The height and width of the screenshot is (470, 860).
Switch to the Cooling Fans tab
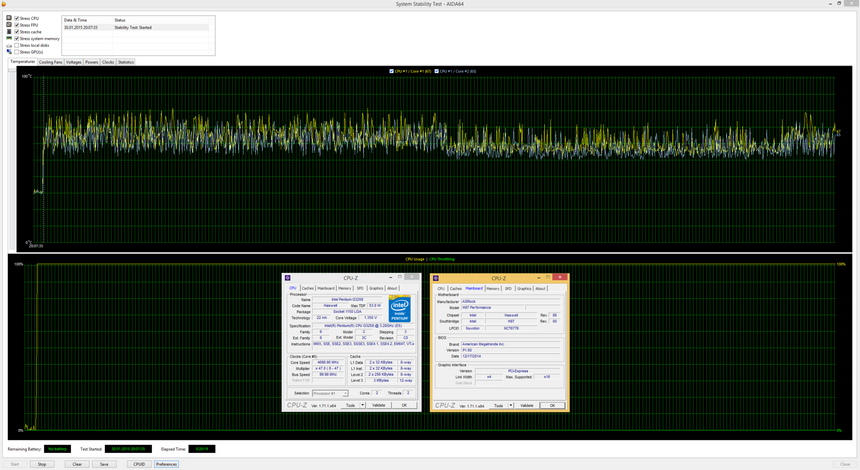pyautogui.click(x=50, y=62)
